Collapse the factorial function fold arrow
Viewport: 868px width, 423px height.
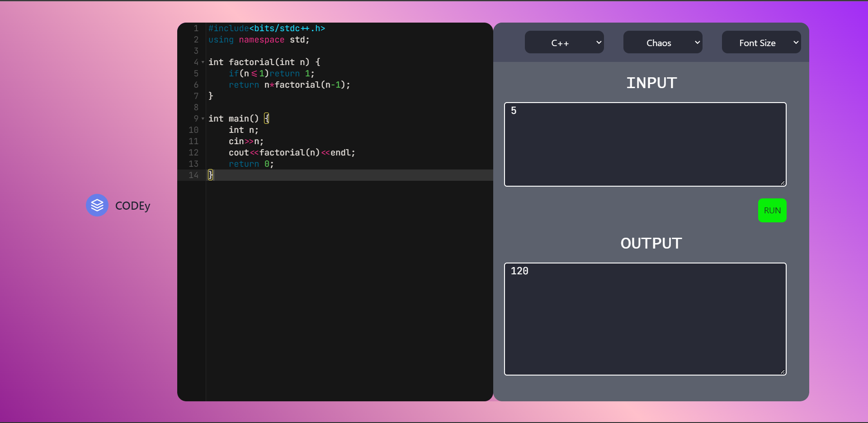pyautogui.click(x=203, y=62)
